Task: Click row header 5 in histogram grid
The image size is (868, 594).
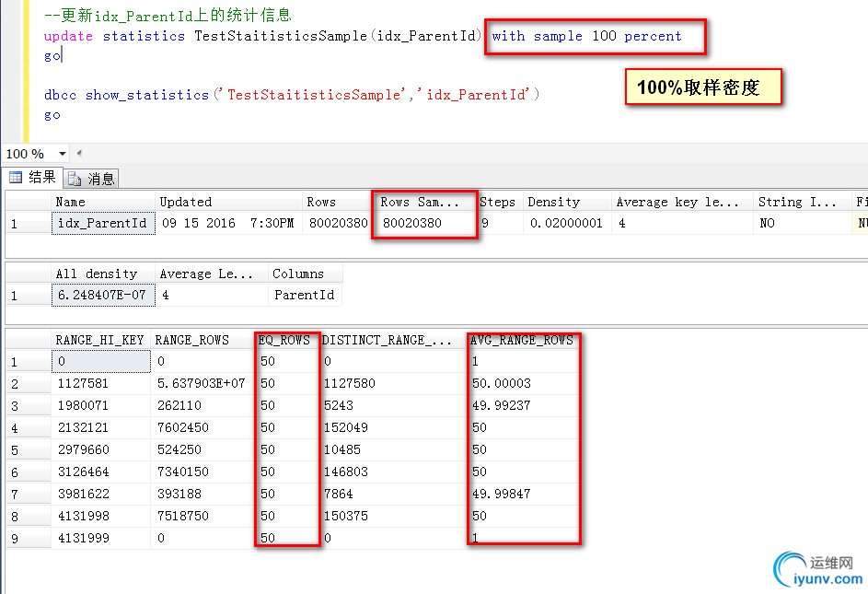Action: (29, 450)
